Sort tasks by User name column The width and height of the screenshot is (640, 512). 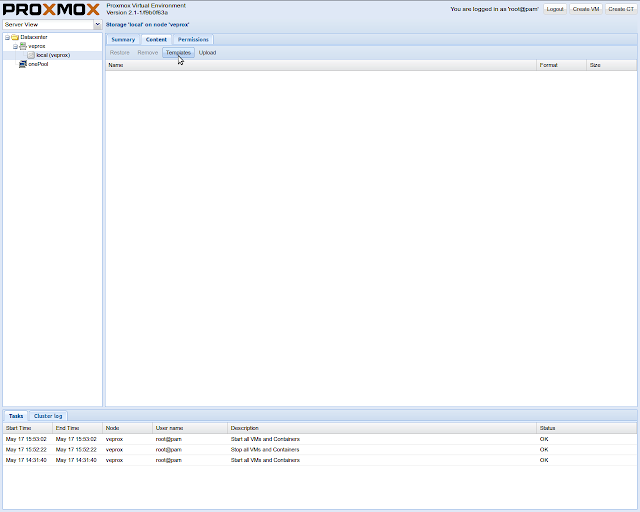(x=190, y=428)
